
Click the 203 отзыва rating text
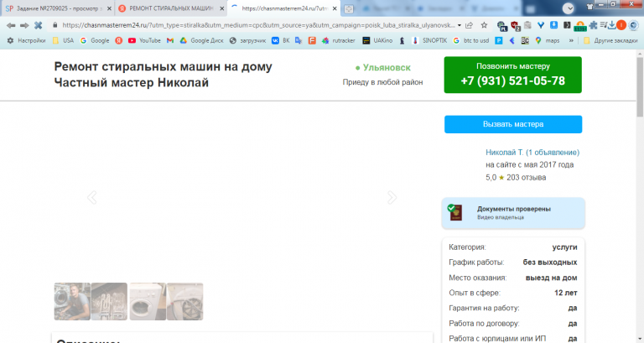click(x=526, y=178)
